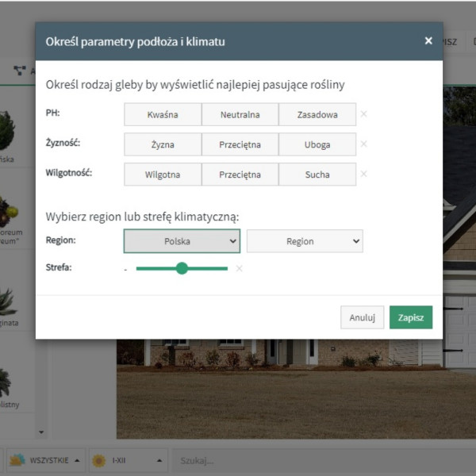The image size is (476, 476).
Task: Save settings with Zapisz
Action: click(x=411, y=317)
